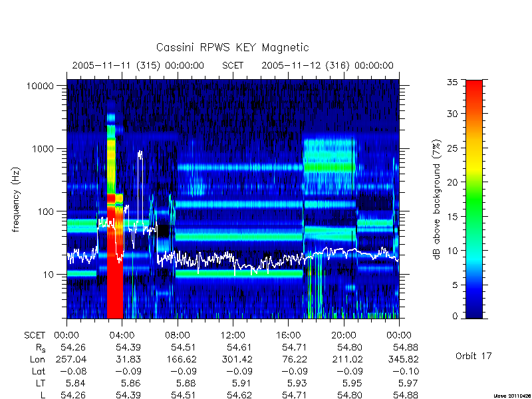Select the start date '2005-11-11 (315) 00:00:00'
Image resolution: width=532 pixels, height=399 pixels.
(x=138, y=65)
